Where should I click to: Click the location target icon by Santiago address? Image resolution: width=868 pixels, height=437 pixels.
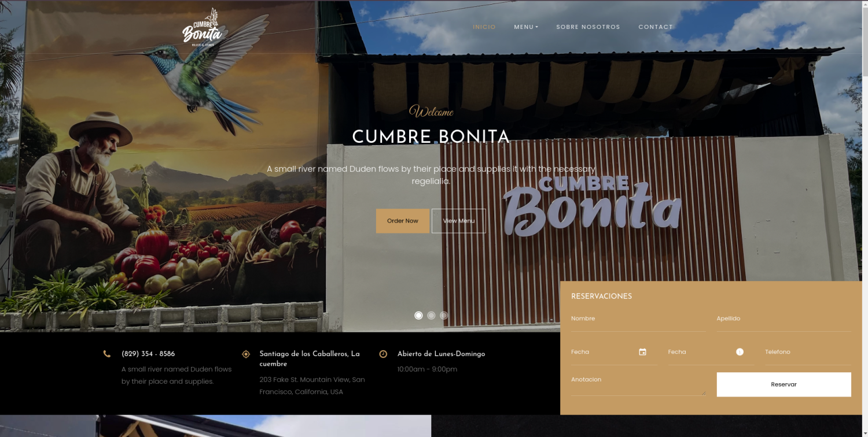[x=246, y=354]
